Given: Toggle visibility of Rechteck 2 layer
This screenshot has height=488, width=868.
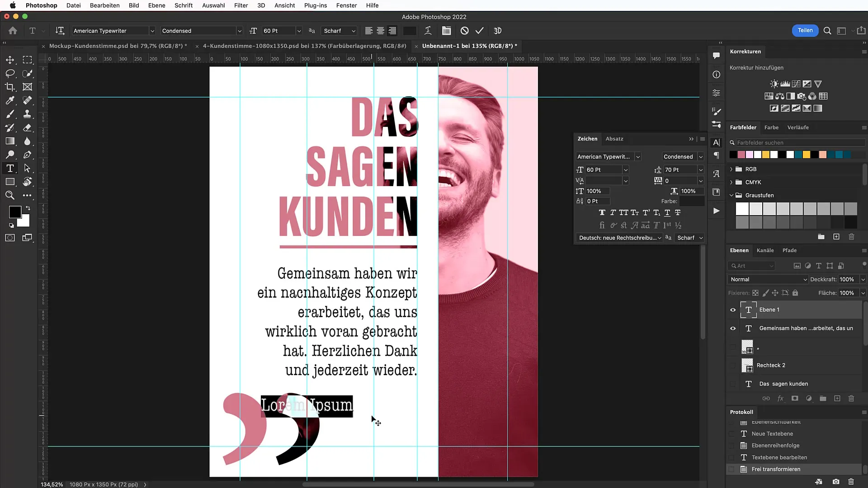Looking at the screenshot, I should point(733,365).
